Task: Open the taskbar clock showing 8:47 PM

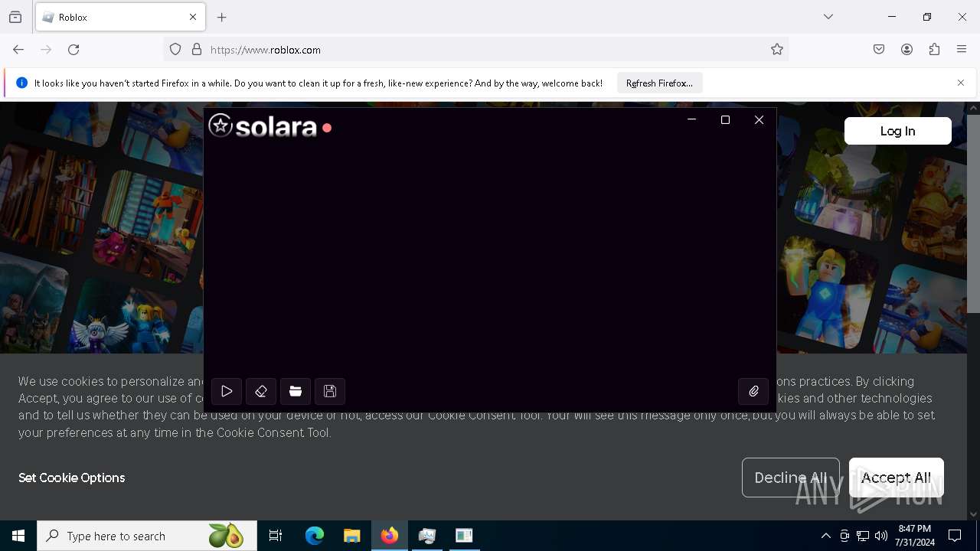Action: 914,536
